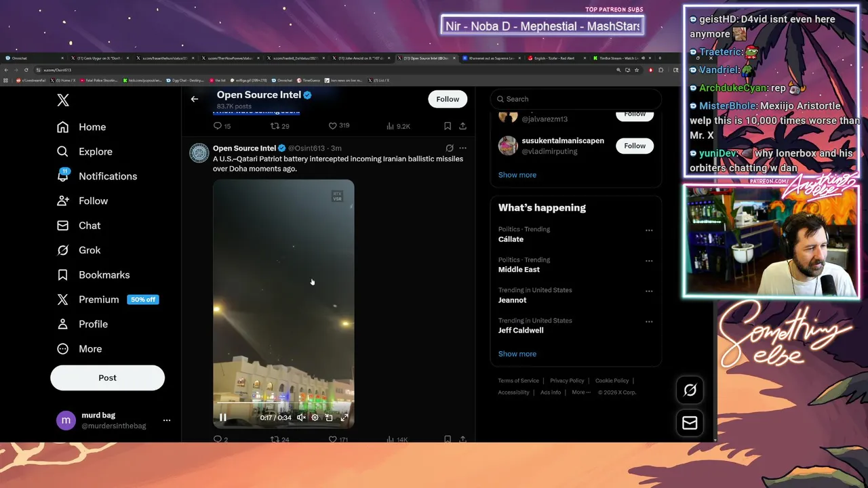Viewport: 868px width, 488px height.
Task: Open Jeannot trending topic
Action: (x=512, y=300)
